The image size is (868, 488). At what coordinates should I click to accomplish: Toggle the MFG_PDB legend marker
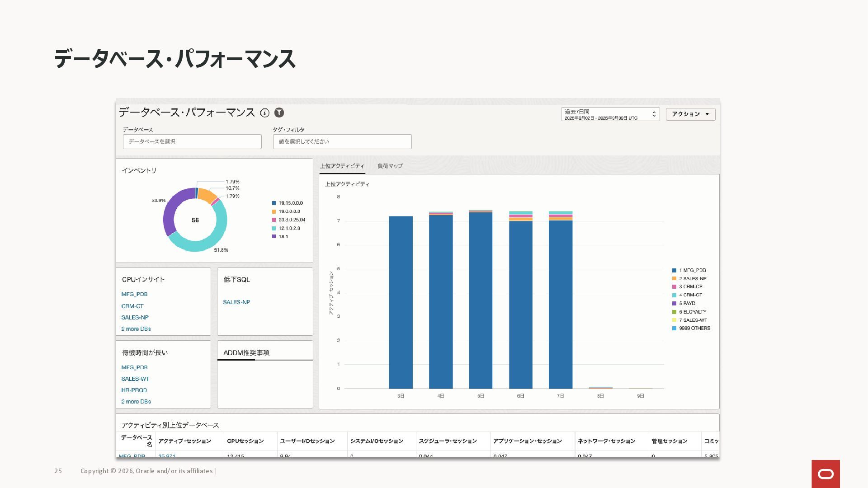point(674,270)
